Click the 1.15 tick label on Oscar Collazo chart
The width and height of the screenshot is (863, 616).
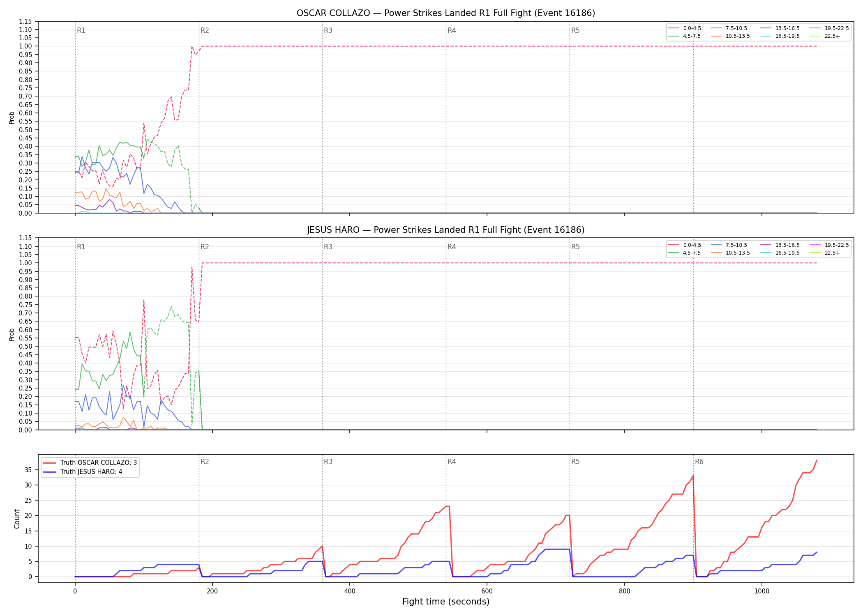25,21
